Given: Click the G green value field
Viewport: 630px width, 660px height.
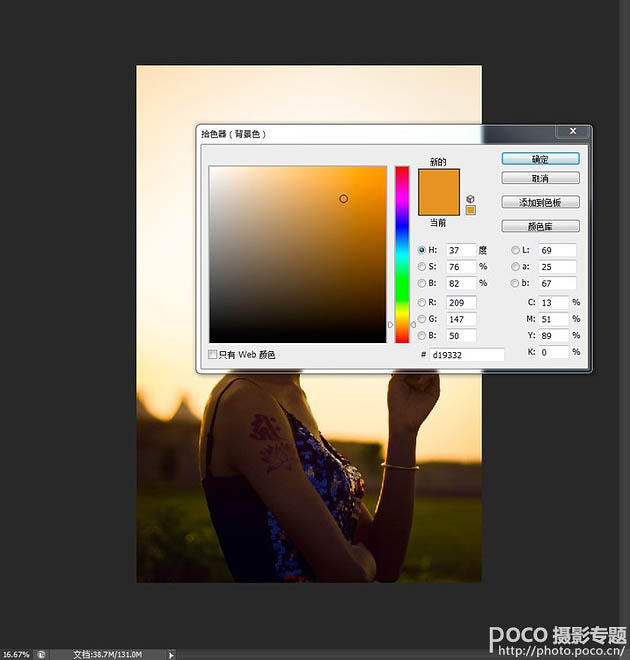Looking at the screenshot, I should click(461, 319).
